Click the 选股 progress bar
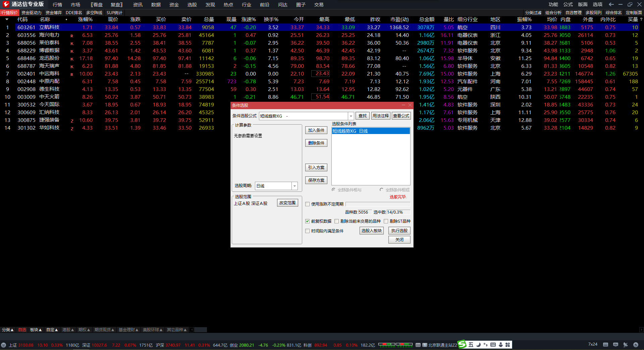This screenshot has height=350, width=644. pos(378,204)
